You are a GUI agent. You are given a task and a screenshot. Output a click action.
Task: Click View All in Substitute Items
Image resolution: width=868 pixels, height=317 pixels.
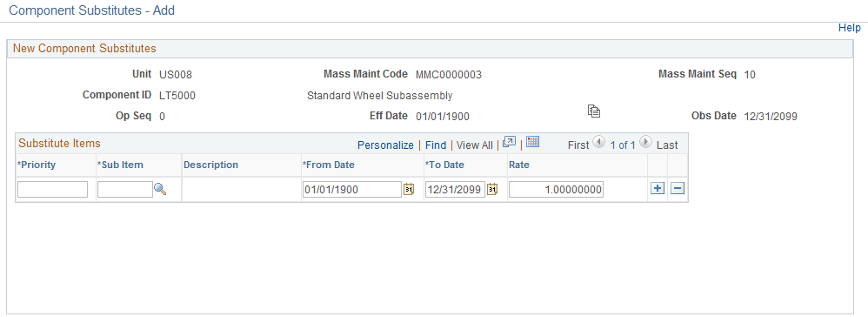click(474, 145)
